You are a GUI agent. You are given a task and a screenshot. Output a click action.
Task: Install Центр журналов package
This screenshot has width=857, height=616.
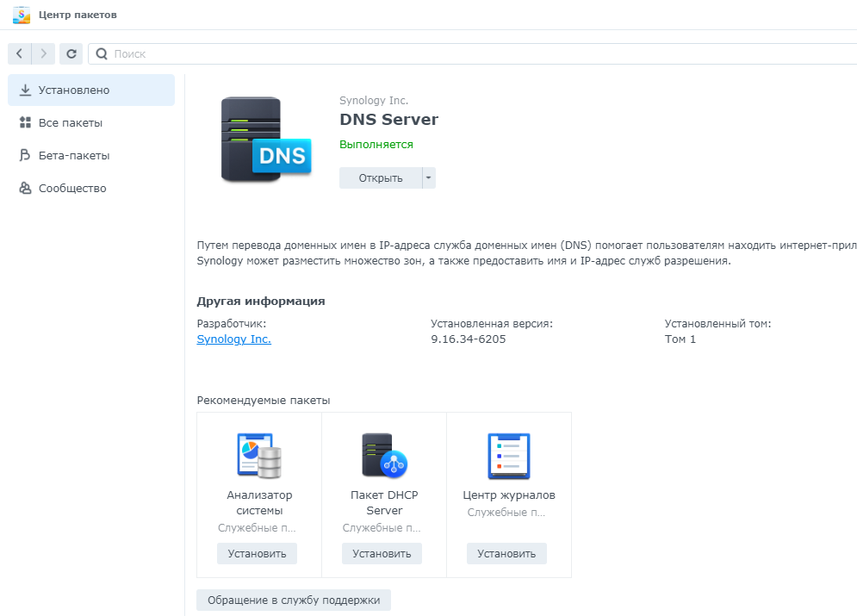click(x=506, y=554)
